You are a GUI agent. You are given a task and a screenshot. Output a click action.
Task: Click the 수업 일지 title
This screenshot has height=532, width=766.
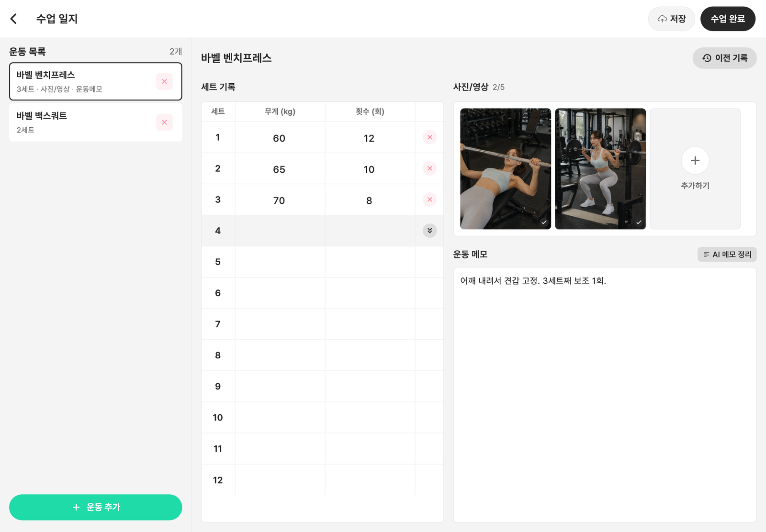pyautogui.click(x=57, y=19)
